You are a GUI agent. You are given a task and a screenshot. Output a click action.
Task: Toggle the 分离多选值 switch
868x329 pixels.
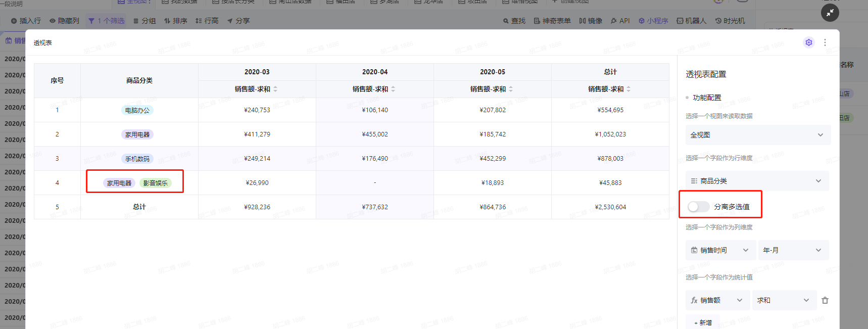pyautogui.click(x=698, y=207)
